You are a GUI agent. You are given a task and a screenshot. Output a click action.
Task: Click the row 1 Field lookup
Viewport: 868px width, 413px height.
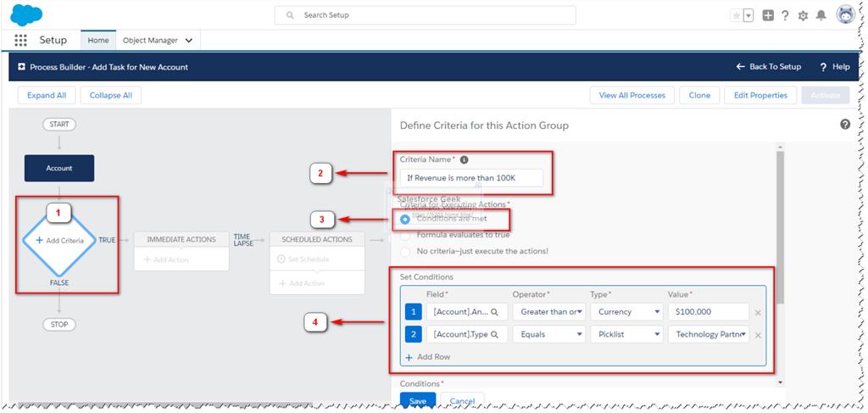pyautogui.click(x=467, y=312)
